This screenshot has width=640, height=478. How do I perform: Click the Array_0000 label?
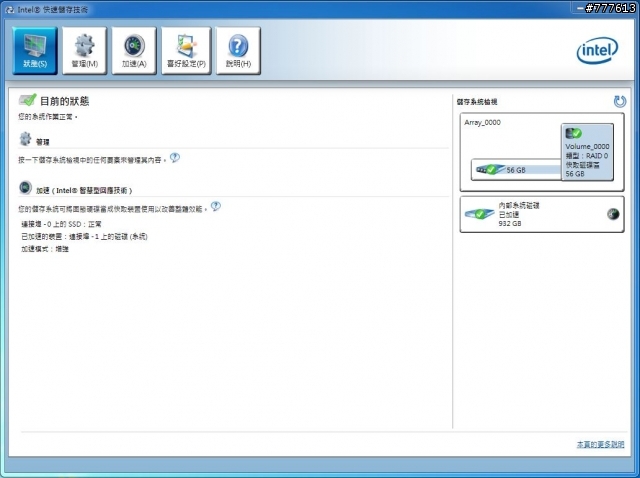coord(482,122)
